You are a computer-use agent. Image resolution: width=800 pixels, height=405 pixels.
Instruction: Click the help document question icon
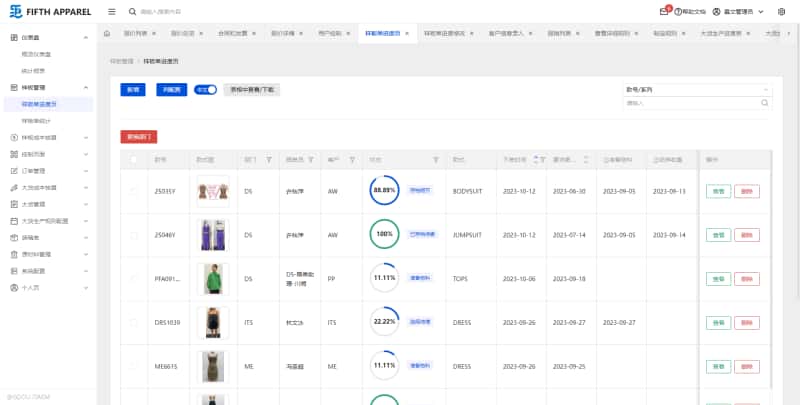pos(679,11)
